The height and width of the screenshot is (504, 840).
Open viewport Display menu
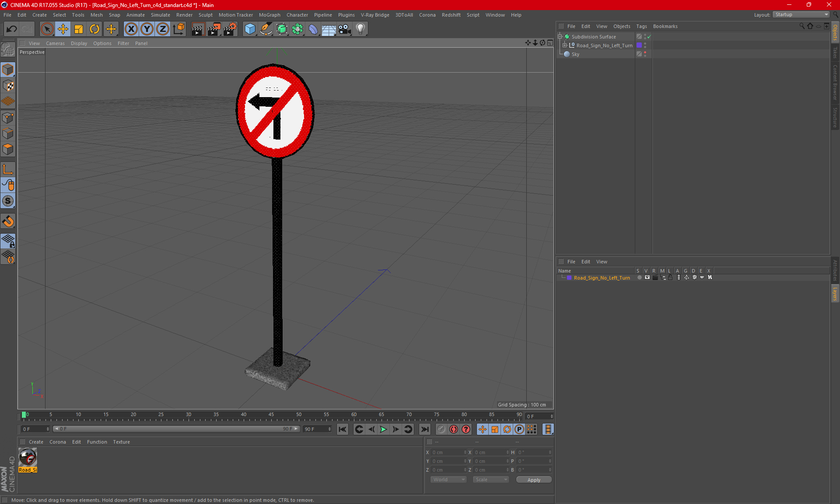[79, 43]
